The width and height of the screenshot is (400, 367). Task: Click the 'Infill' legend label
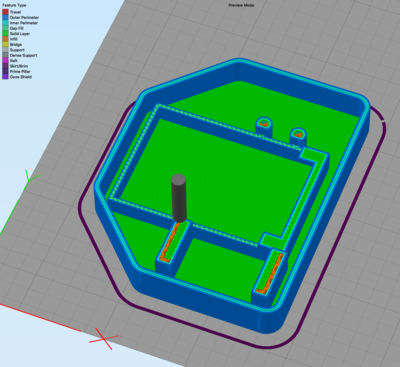[14, 39]
